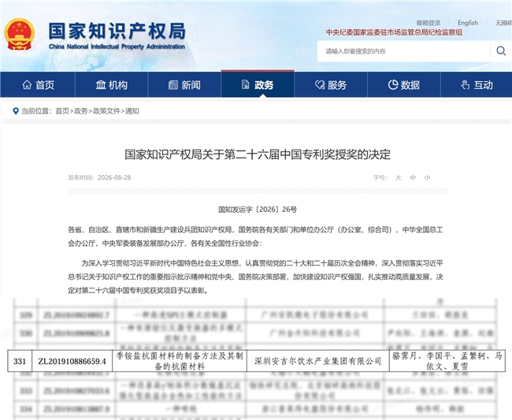
Task: Open the 首页 navigation tab
Action: tap(38, 85)
